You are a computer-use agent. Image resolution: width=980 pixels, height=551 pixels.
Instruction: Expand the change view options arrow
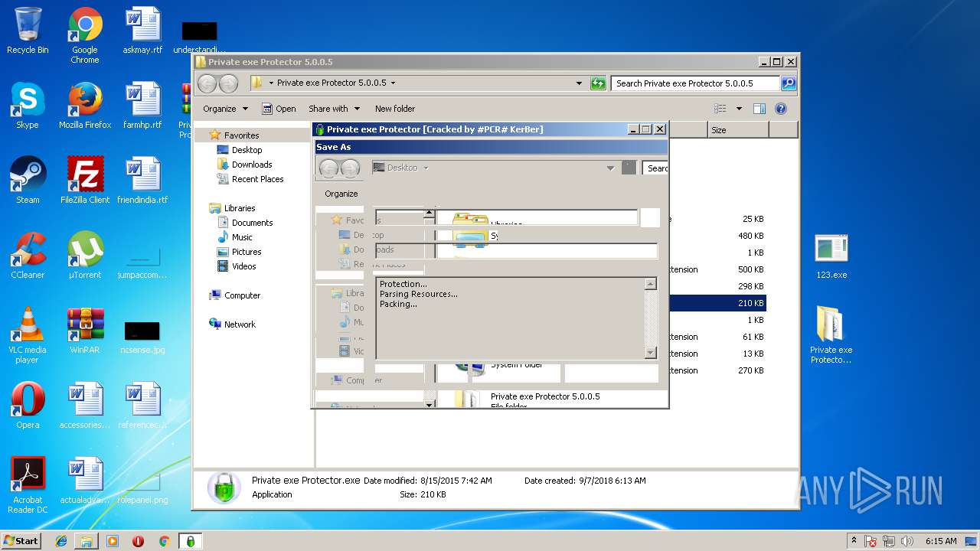point(739,109)
